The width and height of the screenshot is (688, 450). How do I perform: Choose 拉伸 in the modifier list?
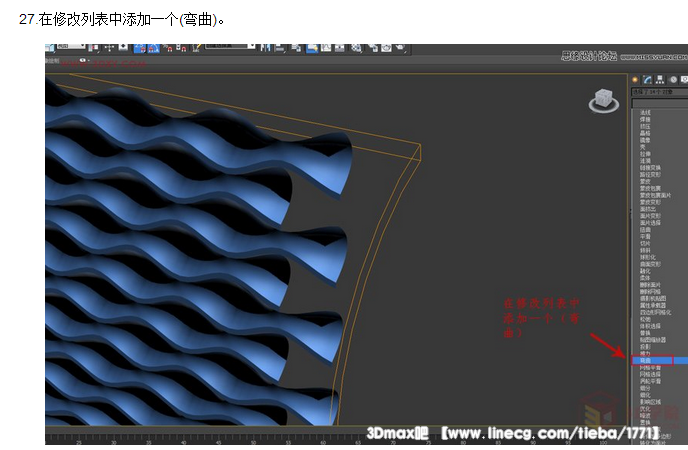point(645,154)
